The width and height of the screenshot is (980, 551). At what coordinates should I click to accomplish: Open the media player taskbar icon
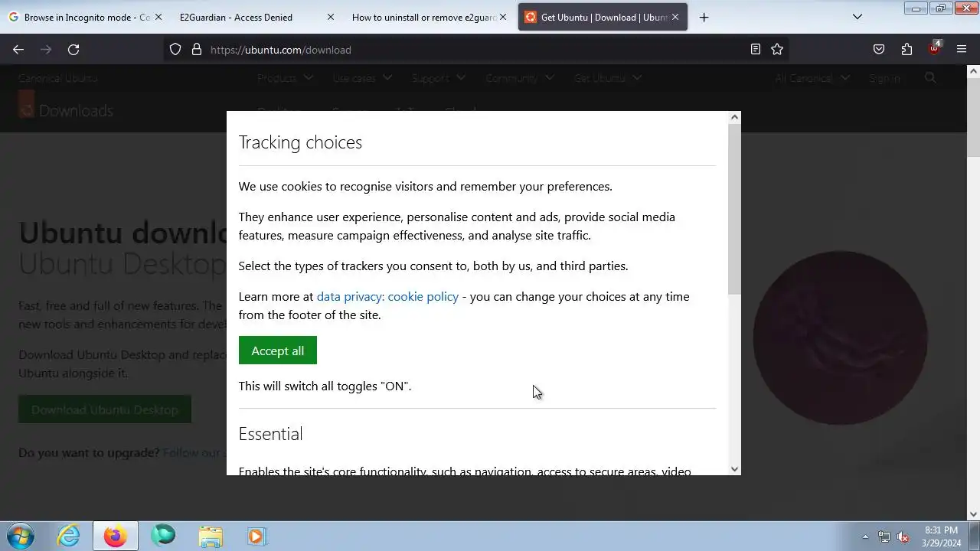click(x=256, y=536)
